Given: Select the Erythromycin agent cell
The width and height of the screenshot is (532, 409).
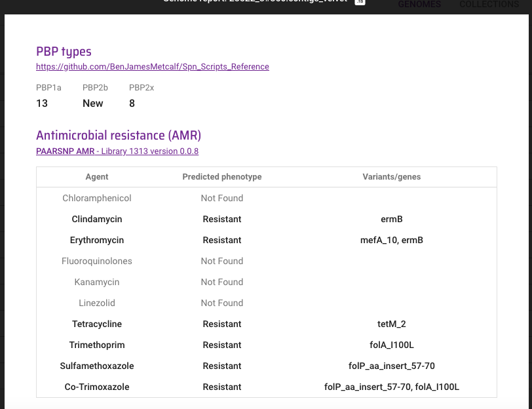Looking at the screenshot, I should pyautogui.click(x=97, y=241).
